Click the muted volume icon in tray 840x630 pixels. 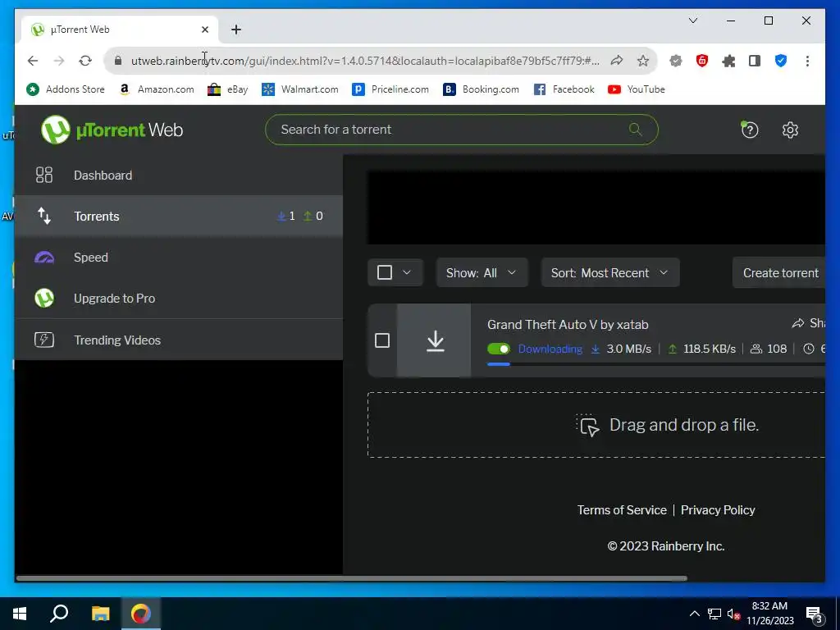coord(733,614)
